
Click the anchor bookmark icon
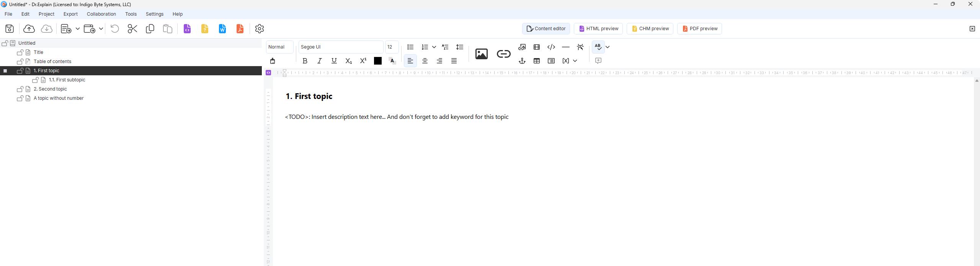tap(522, 61)
